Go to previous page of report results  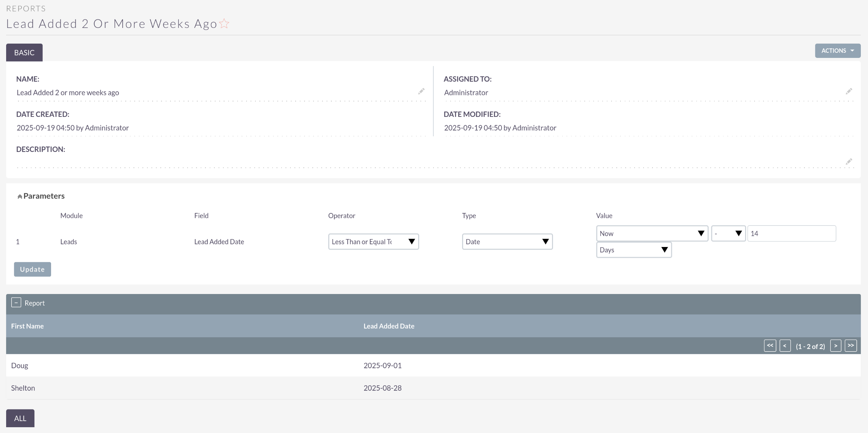coord(785,346)
